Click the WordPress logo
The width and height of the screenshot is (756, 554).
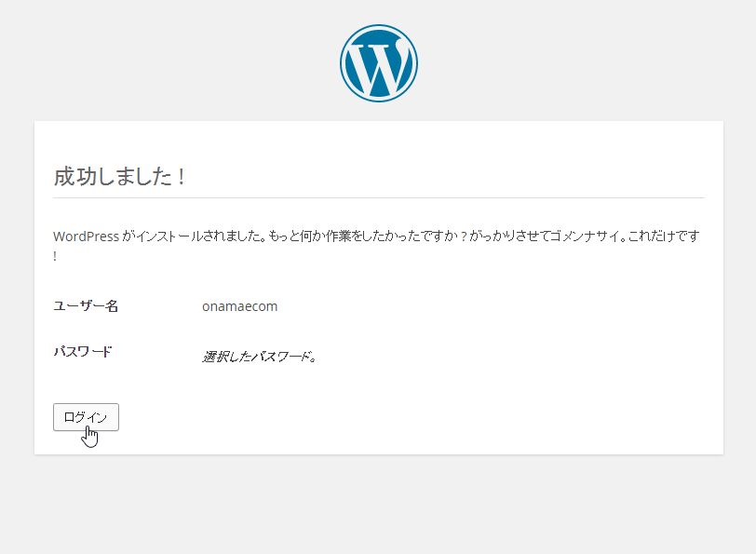tap(379, 63)
